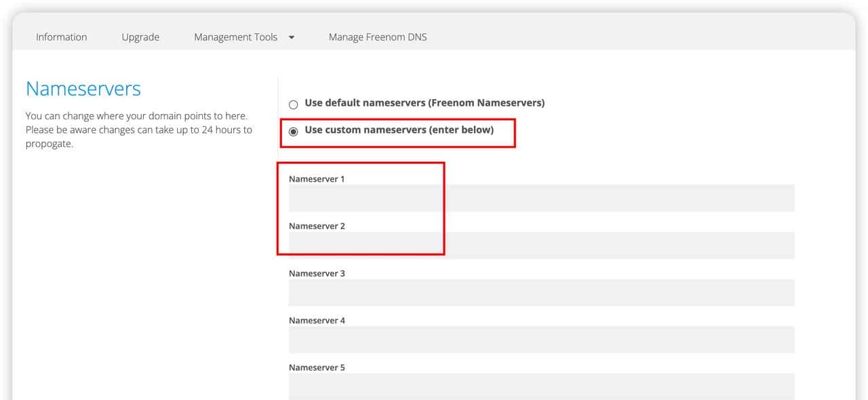Select the Nameserver 5 input box
Viewport: 868px width, 400px height.
coord(541,386)
